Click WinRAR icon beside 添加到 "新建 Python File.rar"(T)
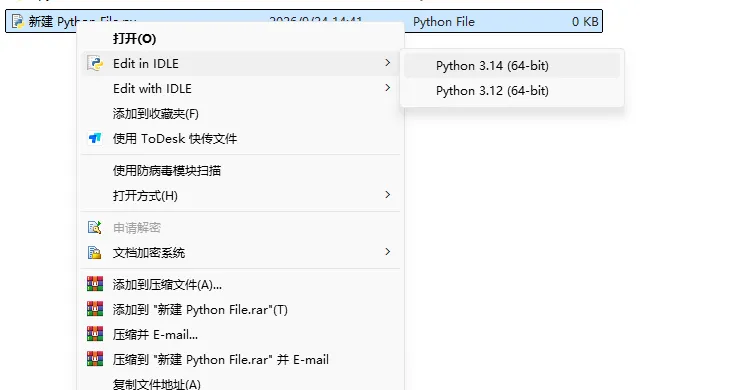 [95, 309]
